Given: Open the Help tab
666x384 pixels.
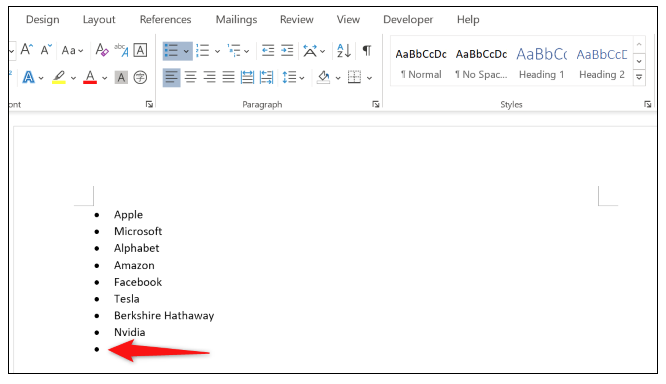Looking at the screenshot, I should pos(468,20).
